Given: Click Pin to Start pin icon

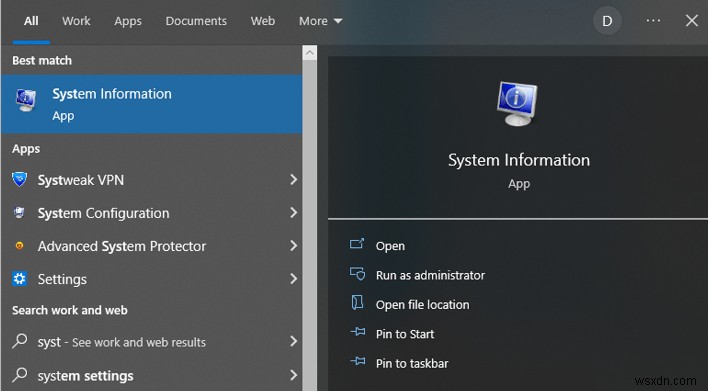Looking at the screenshot, I should [358, 332].
